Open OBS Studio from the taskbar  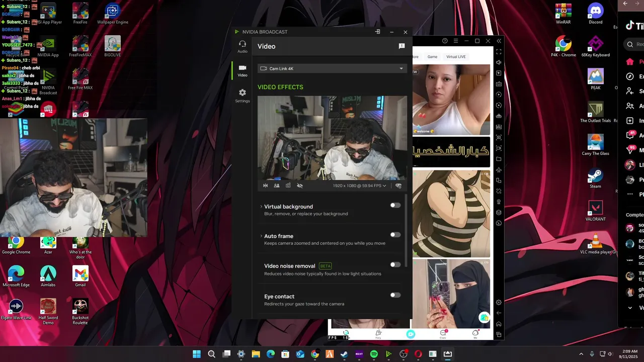click(404, 354)
